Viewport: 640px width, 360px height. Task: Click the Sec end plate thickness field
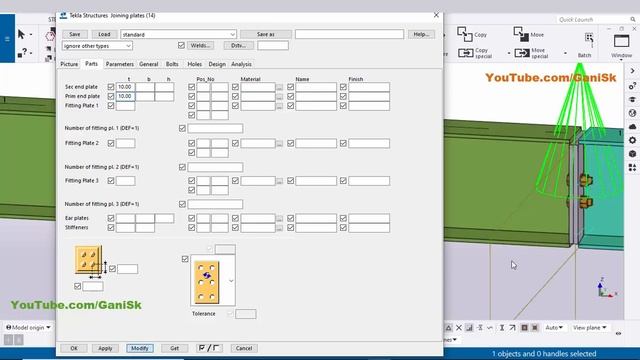(125, 87)
